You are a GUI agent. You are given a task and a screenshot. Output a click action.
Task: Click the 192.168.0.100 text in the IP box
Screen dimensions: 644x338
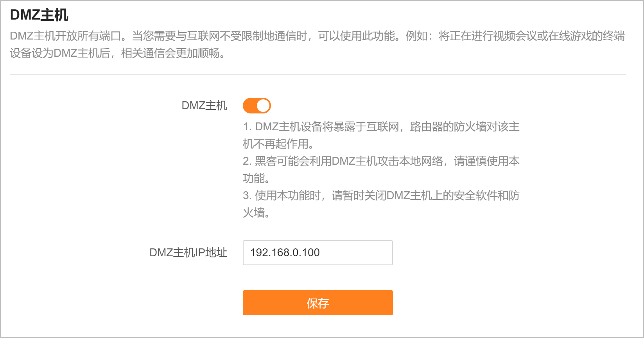(285, 253)
